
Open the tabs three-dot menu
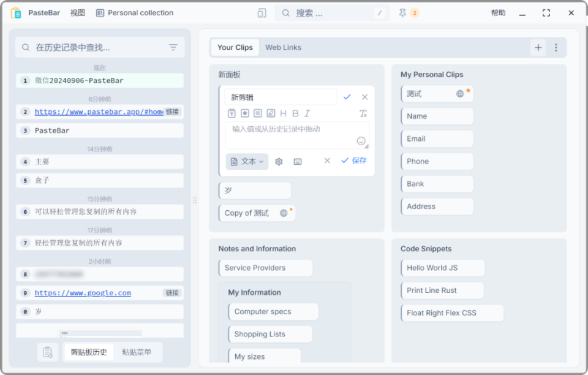556,48
